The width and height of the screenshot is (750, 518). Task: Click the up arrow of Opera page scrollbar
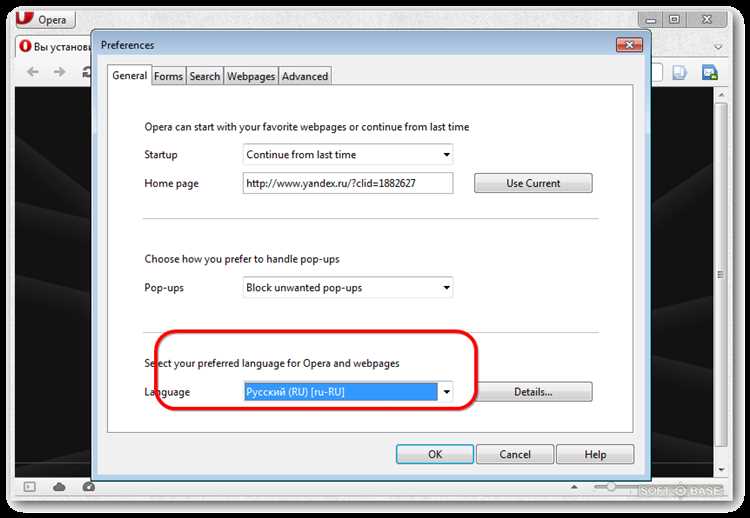click(721, 95)
